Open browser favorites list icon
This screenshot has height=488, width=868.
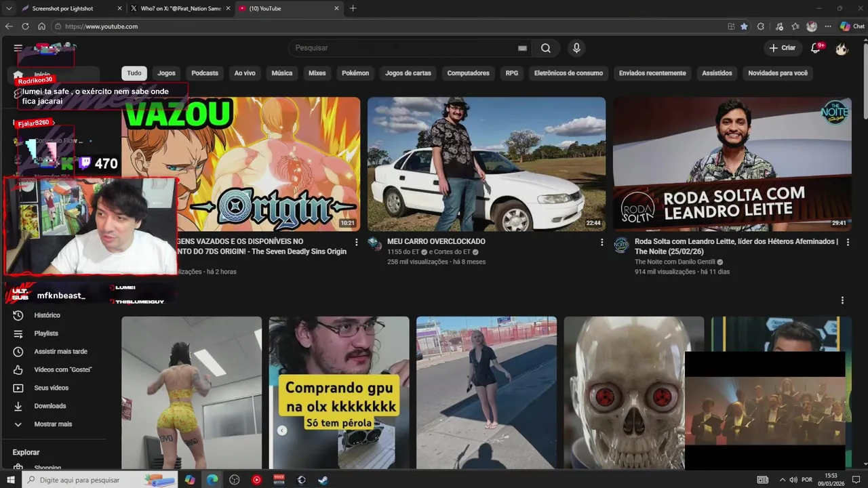[x=795, y=26]
